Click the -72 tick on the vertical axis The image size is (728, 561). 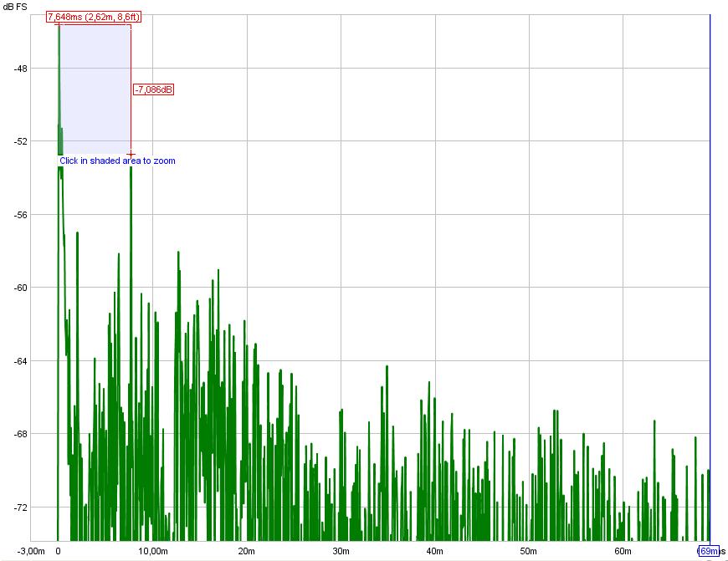pyautogui.click(x=21, y=507)
